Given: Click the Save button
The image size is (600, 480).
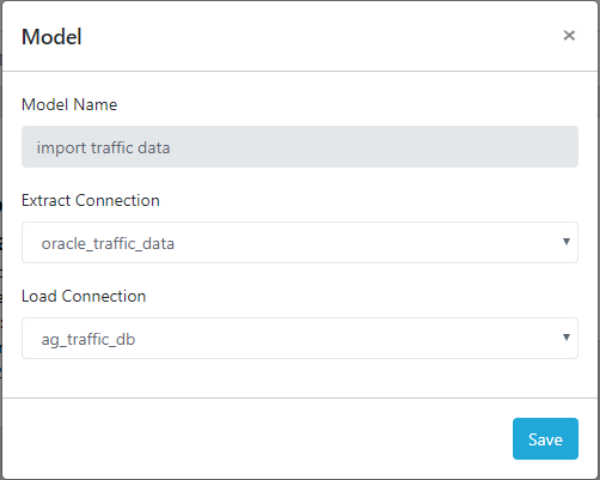Looking at the screenshot, I should pyautogui.click(x=545, y=439).
